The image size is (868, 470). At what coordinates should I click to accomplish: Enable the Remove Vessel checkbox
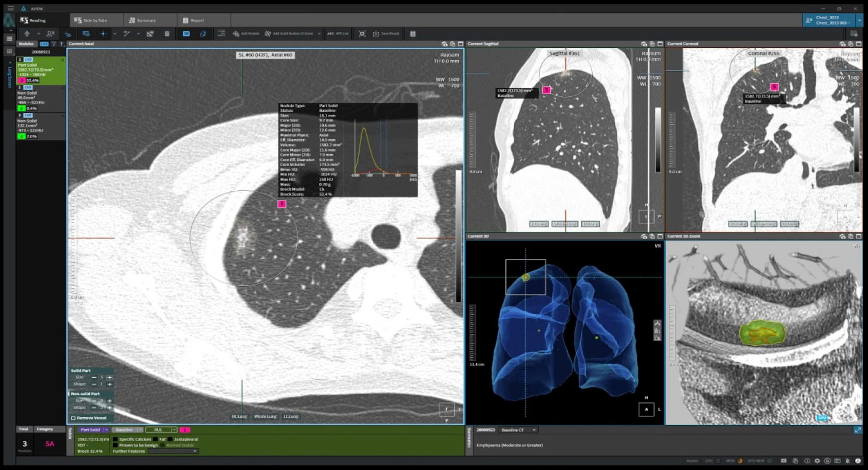click(x=74, y=418)
